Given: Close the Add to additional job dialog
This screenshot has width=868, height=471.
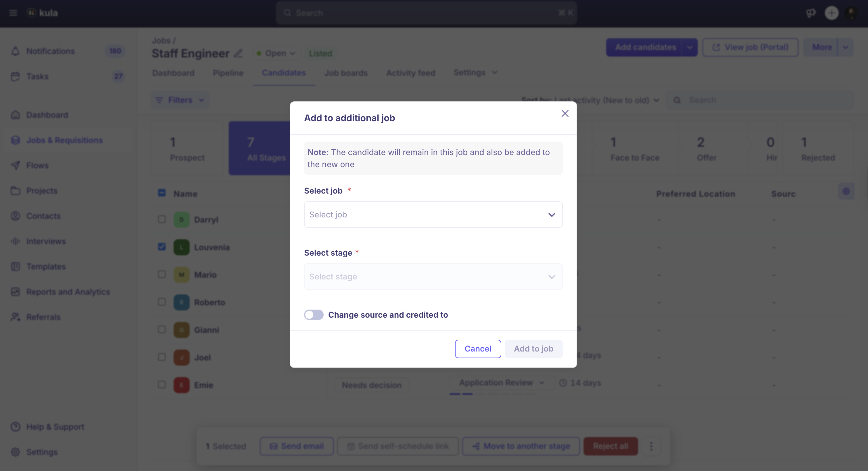Looking at the screenshot, I should click(565, 113).
